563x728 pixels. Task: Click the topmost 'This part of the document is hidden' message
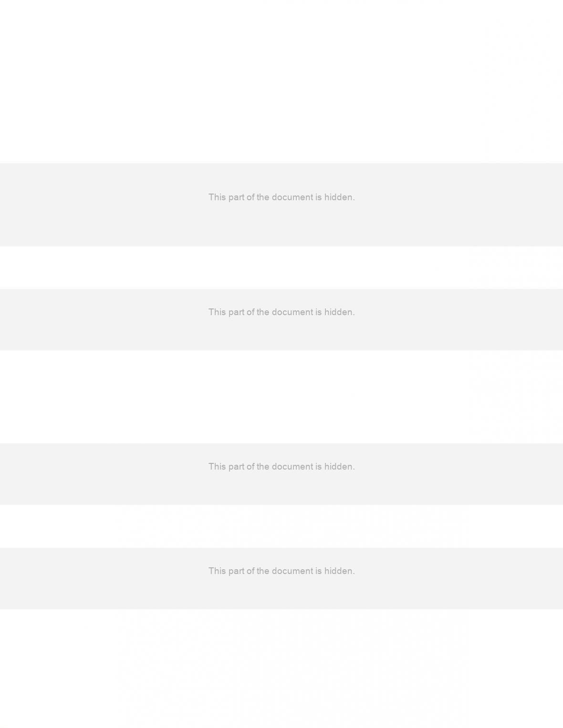[x=281, y=197]
